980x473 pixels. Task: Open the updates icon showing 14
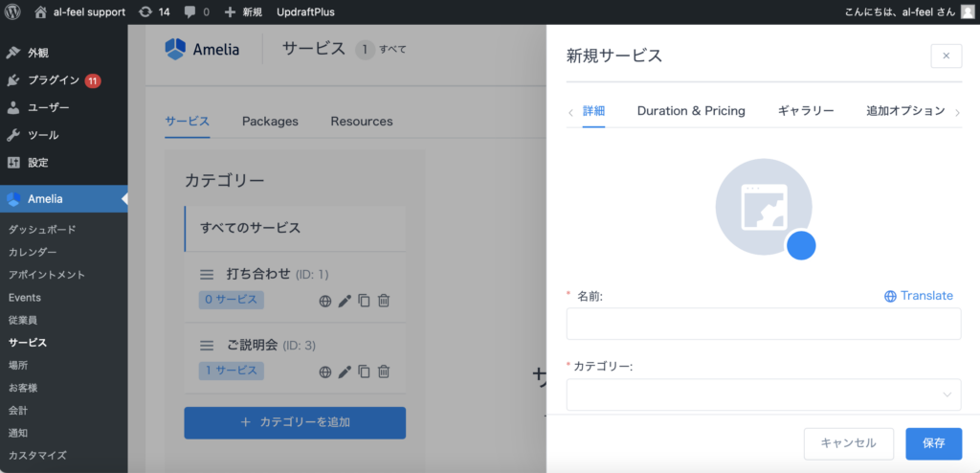coord(153,12)
